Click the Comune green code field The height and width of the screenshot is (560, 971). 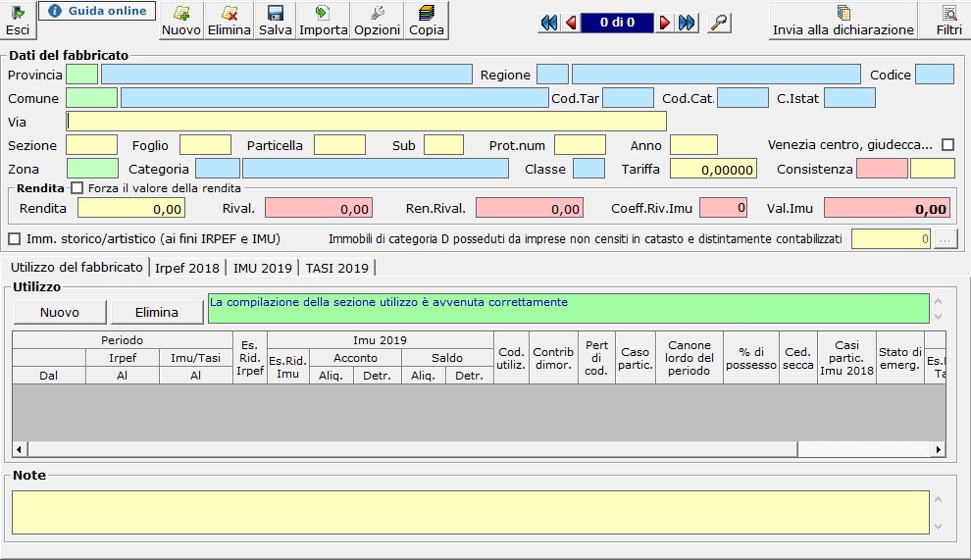(x=91, y=98)
